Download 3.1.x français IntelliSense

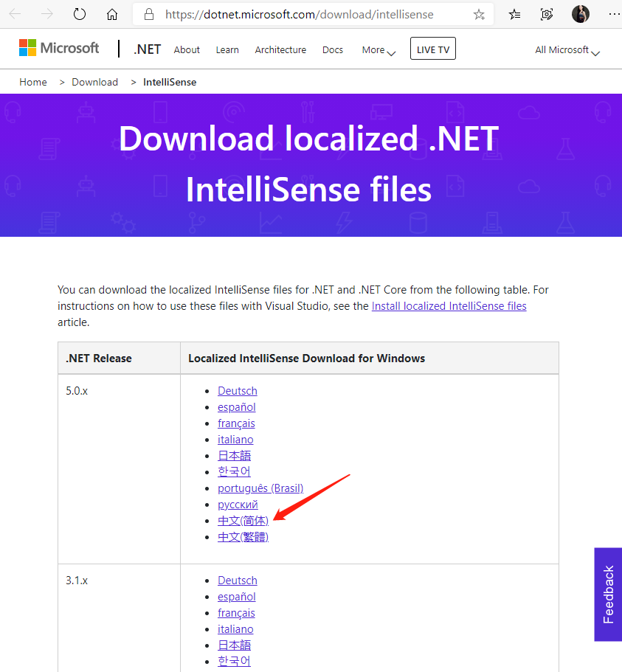(236, 613)
